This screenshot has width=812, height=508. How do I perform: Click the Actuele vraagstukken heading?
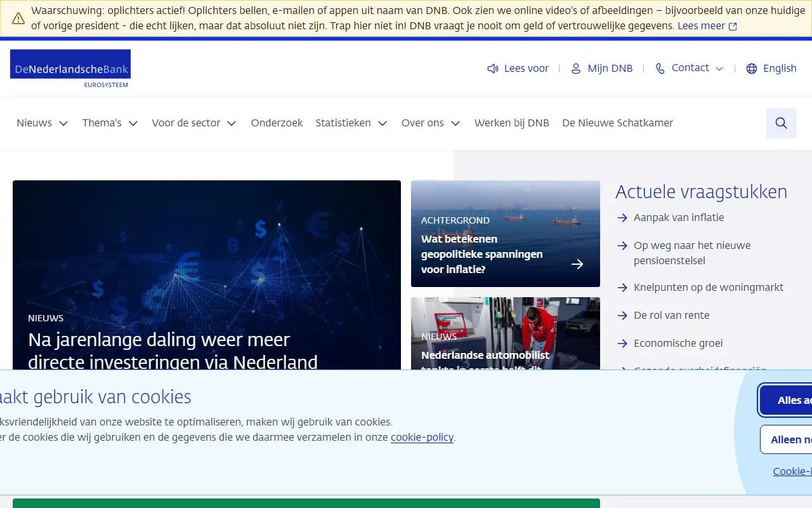coord(701,192)
